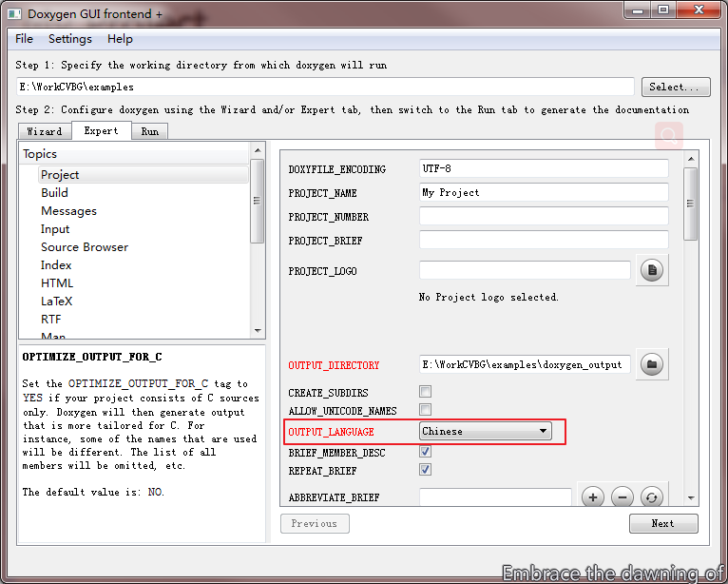The image size is (728, 584).
Task: Enable the ALLOW_UNICODE_NAMES checkbox
Action: pos(425,409)
